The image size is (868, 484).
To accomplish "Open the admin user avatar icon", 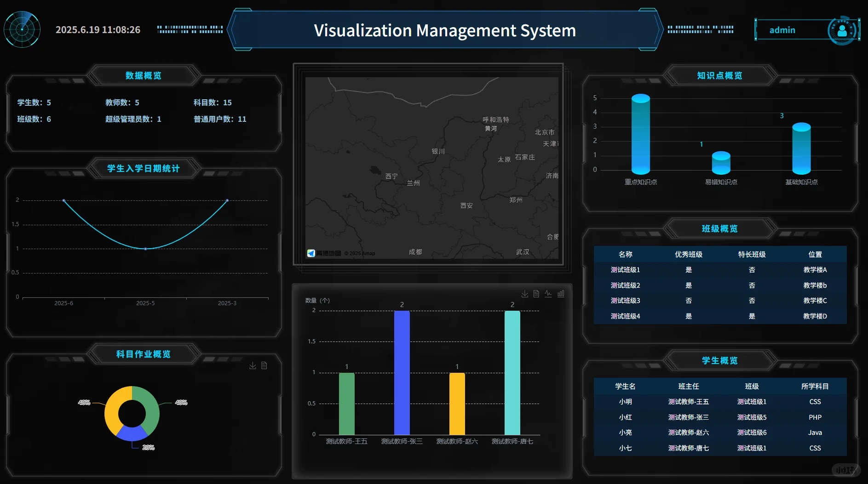I will point(842,30).
